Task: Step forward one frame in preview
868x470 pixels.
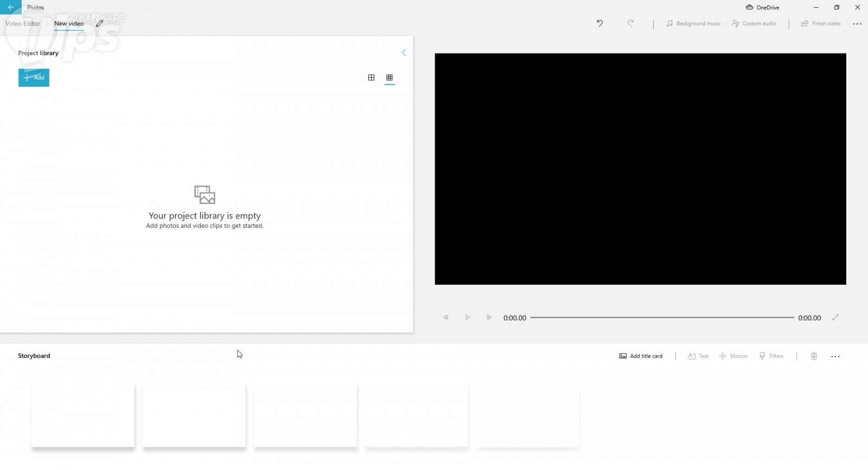Action: point(489,318)
